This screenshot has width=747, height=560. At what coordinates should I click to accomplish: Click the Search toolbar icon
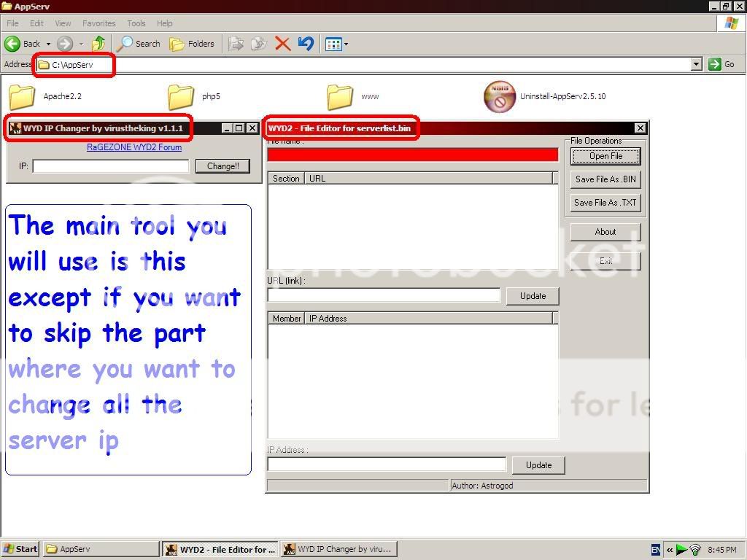point(139,44)
